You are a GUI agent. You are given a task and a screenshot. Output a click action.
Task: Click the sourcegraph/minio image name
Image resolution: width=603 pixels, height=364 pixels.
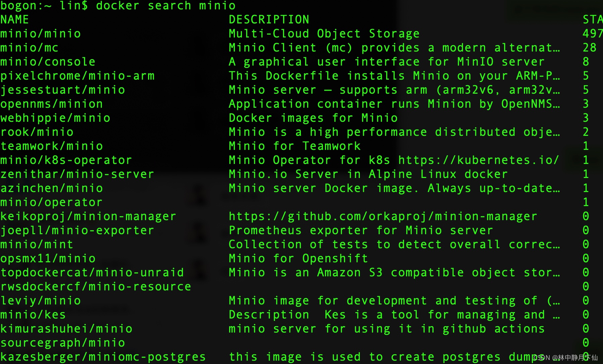click(63, 343)
